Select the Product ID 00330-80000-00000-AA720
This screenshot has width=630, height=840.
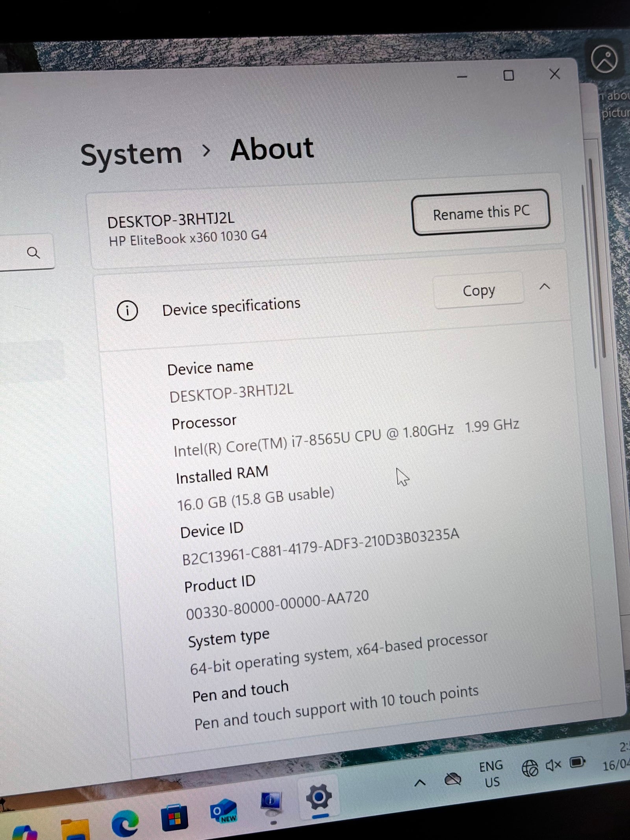pos(277,605)
